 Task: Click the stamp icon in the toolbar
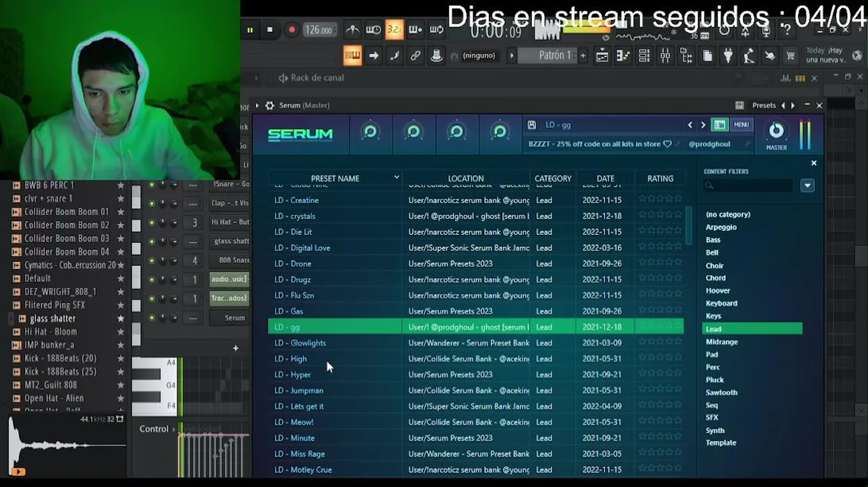437,55
